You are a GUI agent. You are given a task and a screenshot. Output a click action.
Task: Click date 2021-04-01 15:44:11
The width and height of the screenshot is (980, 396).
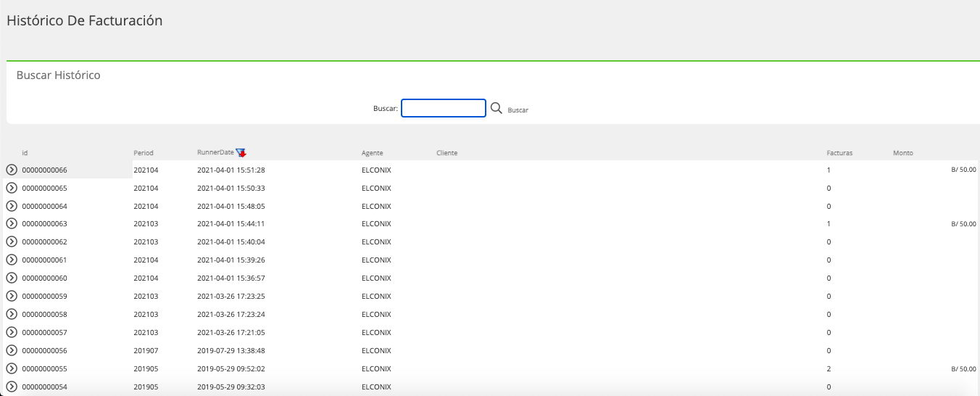pyautogui.click(x=231, y=223)
